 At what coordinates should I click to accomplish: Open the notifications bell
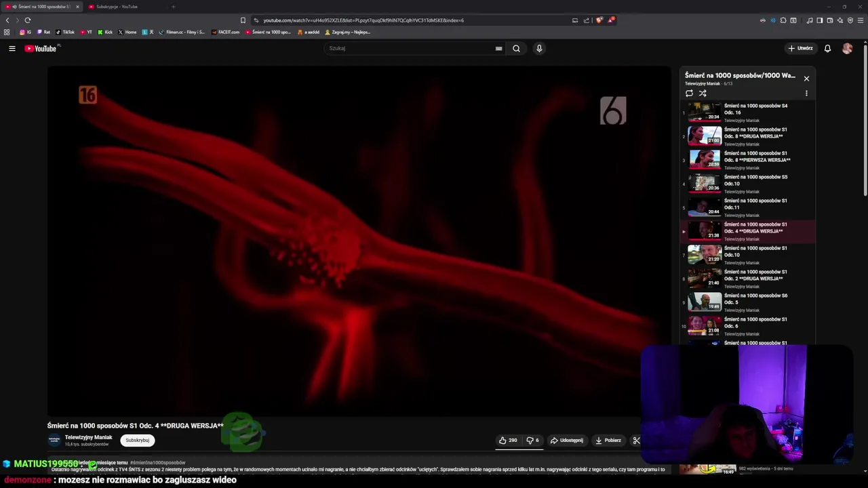tap(827, 48)
